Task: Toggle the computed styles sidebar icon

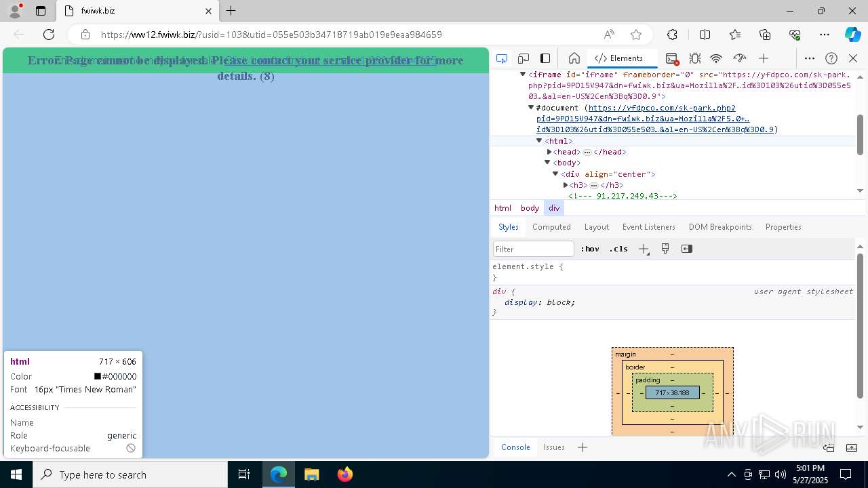Action: coord(686,249)
